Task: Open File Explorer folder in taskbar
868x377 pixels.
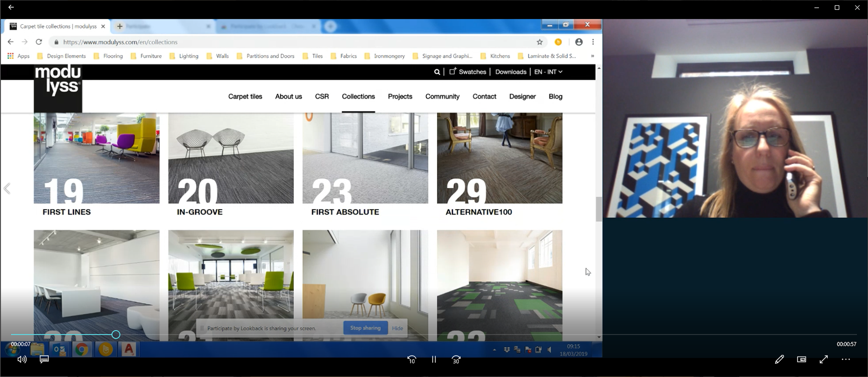Action: pyautogui.click(x=37, y=349)
